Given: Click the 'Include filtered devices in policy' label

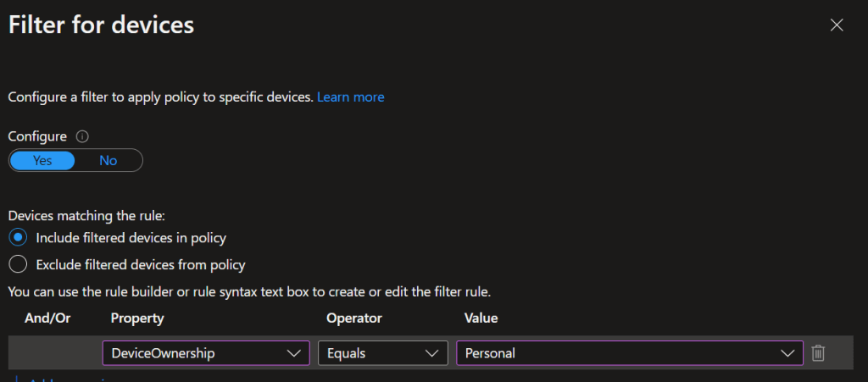Looking at the screenshot, I should (x=131, y=238).
